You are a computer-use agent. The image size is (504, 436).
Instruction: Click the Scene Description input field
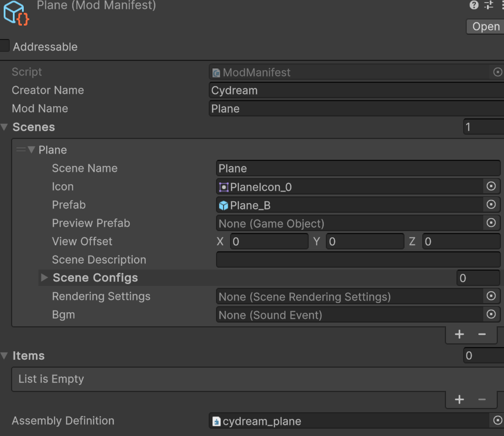pos(358,260)
